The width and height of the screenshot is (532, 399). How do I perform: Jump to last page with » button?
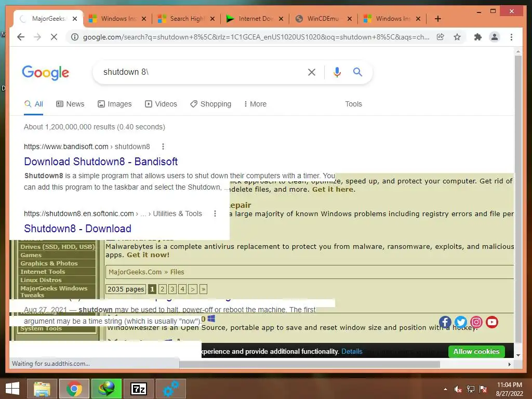pyautogui.click(x=203, y=289)
